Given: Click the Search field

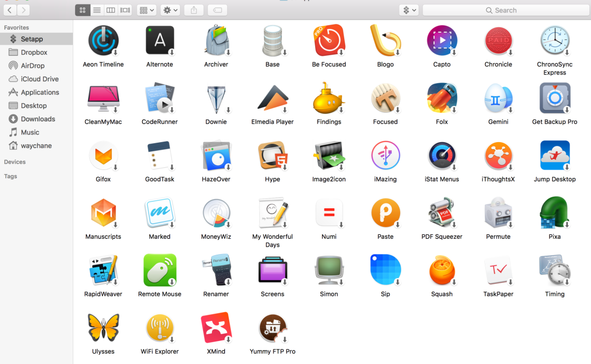Looking at the screenshot, I should click(x=506, y=10).
